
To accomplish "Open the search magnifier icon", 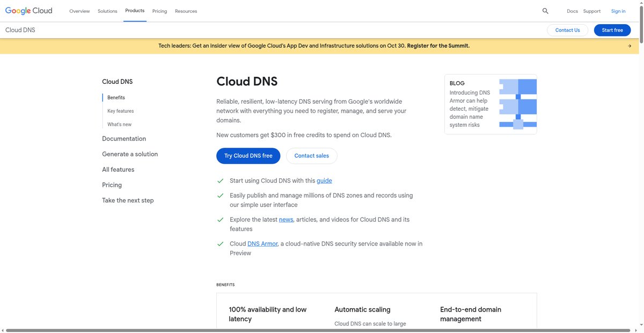I will 545,11.
